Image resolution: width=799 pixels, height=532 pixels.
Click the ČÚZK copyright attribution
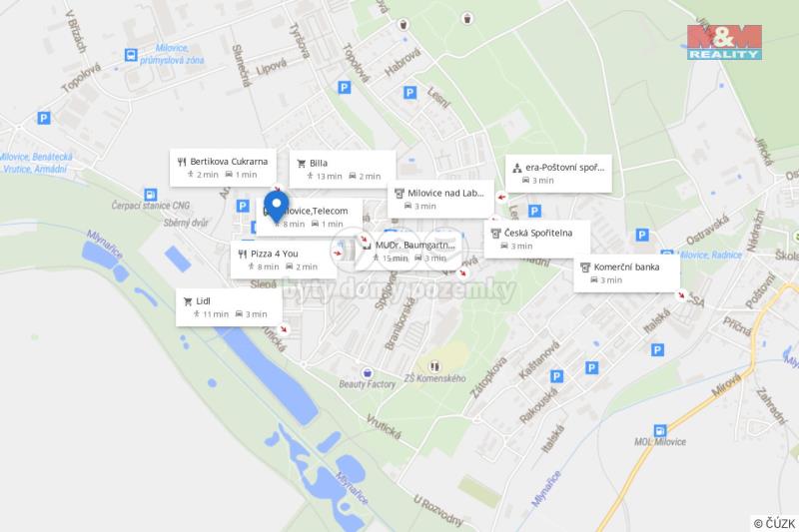774,523
